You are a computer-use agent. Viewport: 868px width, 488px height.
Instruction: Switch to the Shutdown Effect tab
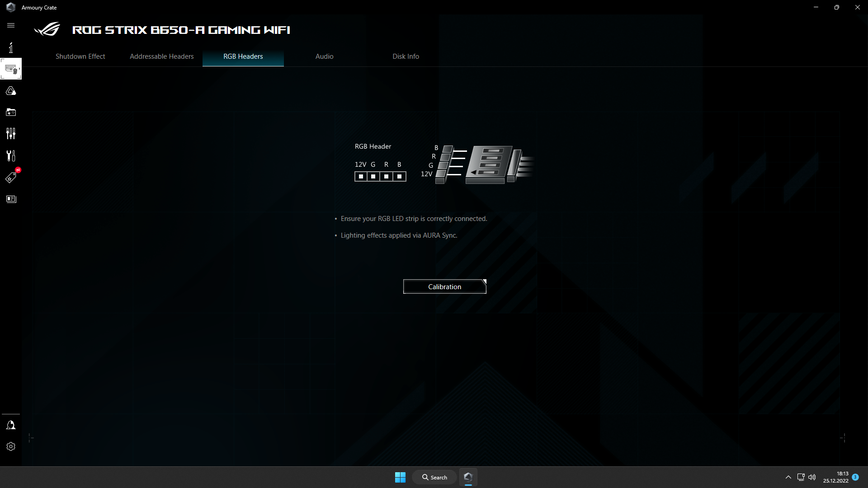click(x=80, y=56)
